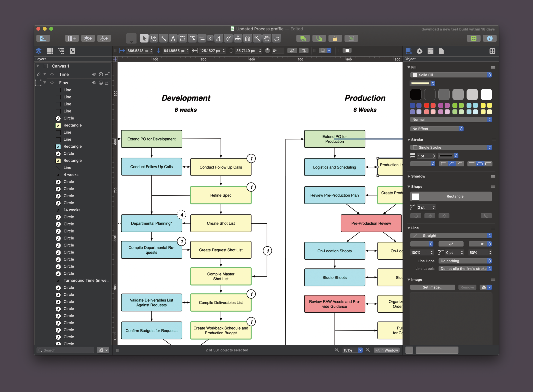The image size is (533, 392).
Task: Open the Document inspector tab
Action: 441,51
